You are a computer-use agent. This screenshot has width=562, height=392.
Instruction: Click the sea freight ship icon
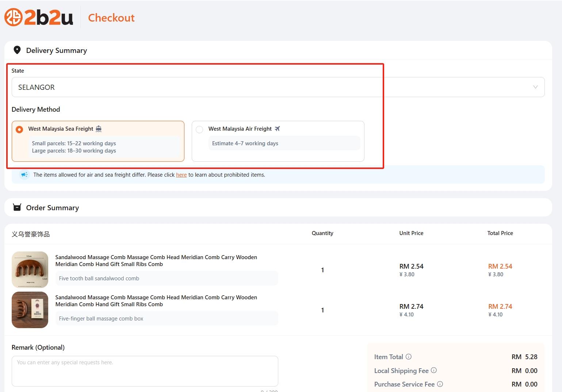pos(99,128)
